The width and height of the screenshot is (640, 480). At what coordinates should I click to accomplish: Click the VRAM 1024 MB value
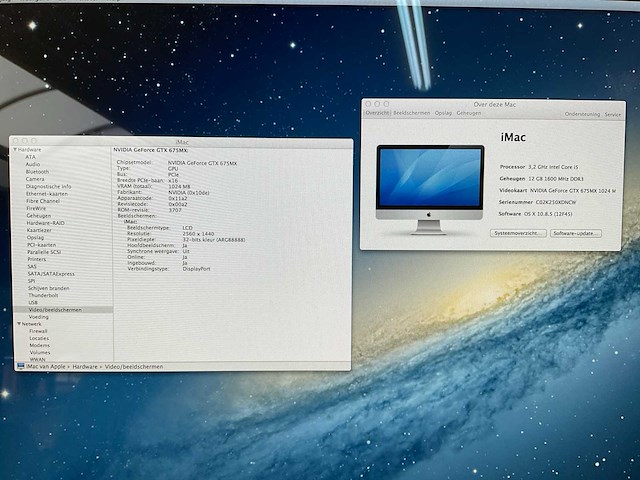(x=179, y=187)
